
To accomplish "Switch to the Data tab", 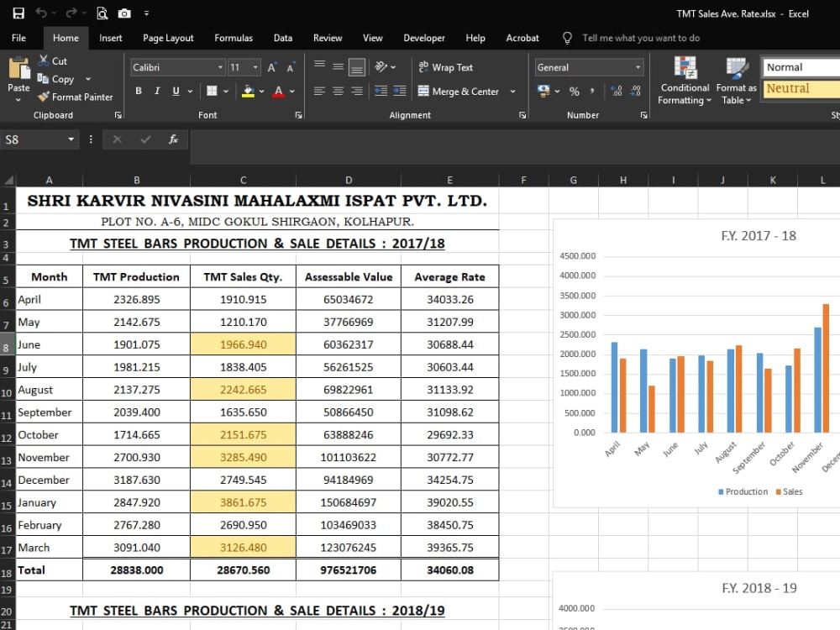I will pos(283,38).
